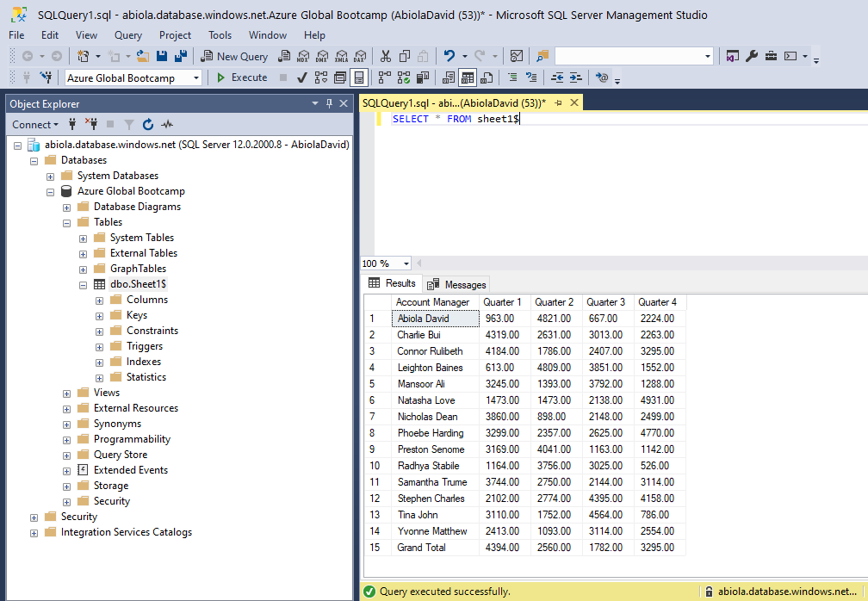The image size is (868, 601).
Task: Select the Query Store tree item
Action: [121, 455]
